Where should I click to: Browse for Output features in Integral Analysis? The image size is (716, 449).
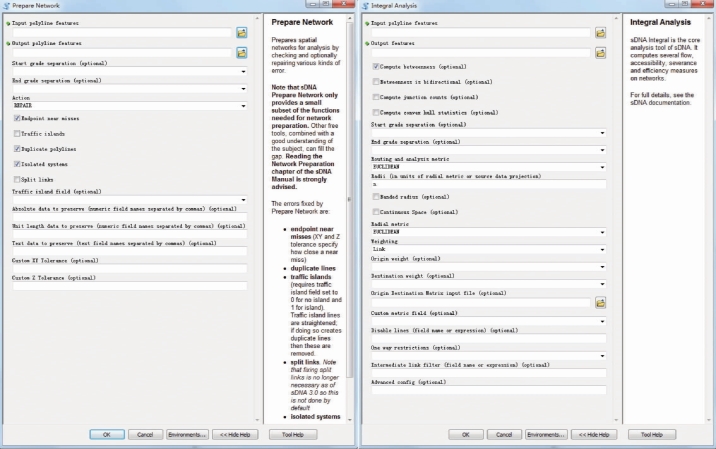(600, 53)
